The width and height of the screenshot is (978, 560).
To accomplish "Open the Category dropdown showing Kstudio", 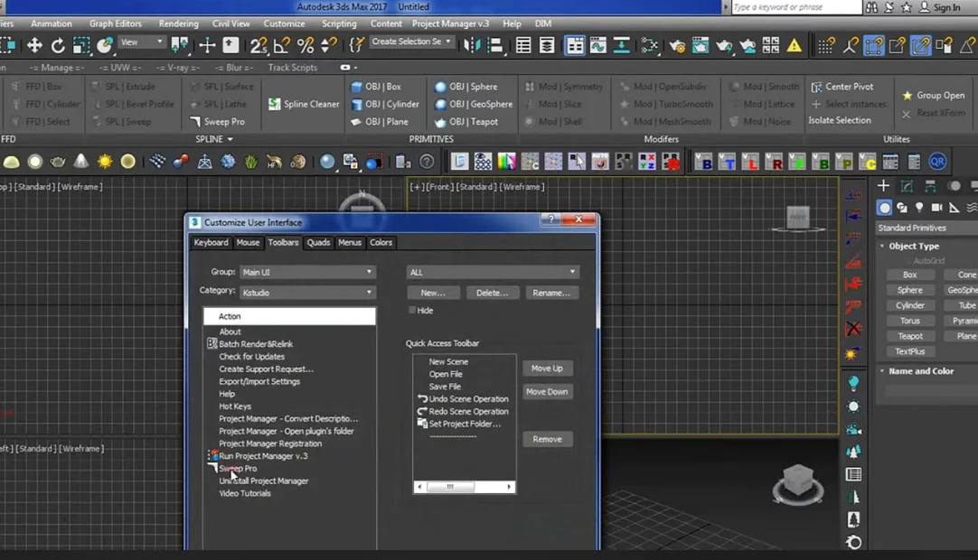I will [307, 292].
